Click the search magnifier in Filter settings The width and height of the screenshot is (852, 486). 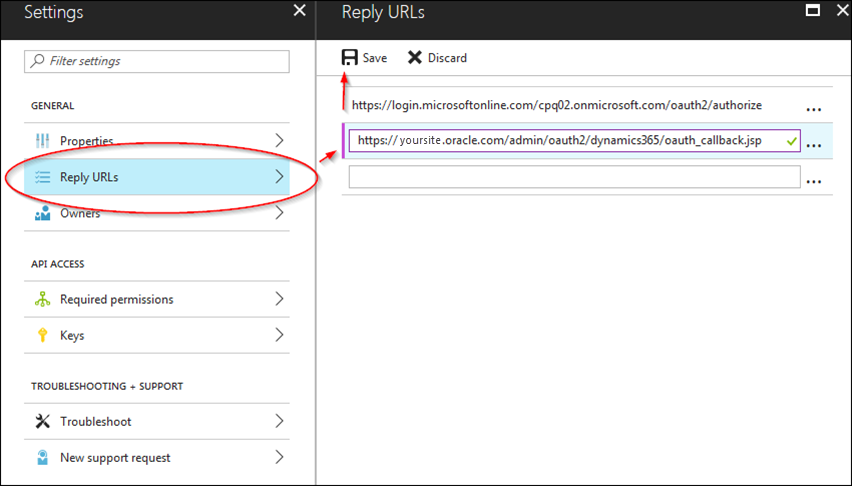pos(37,60)
